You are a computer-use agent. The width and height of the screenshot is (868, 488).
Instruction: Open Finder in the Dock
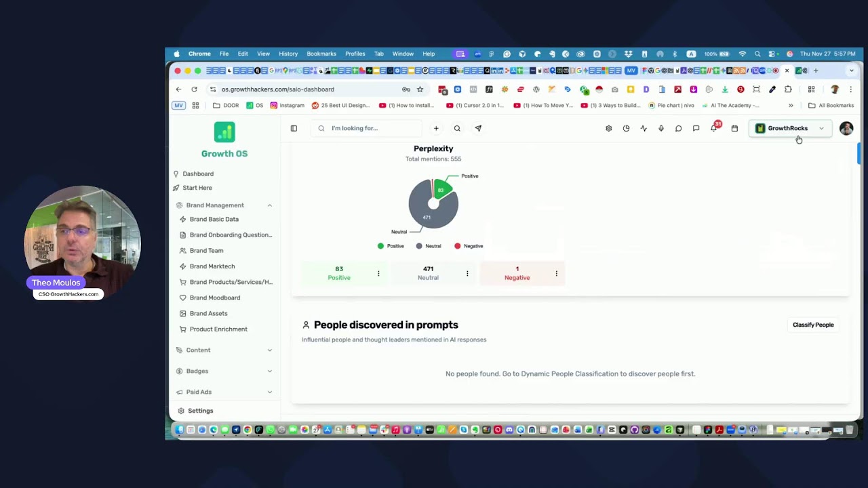point(180,430)
